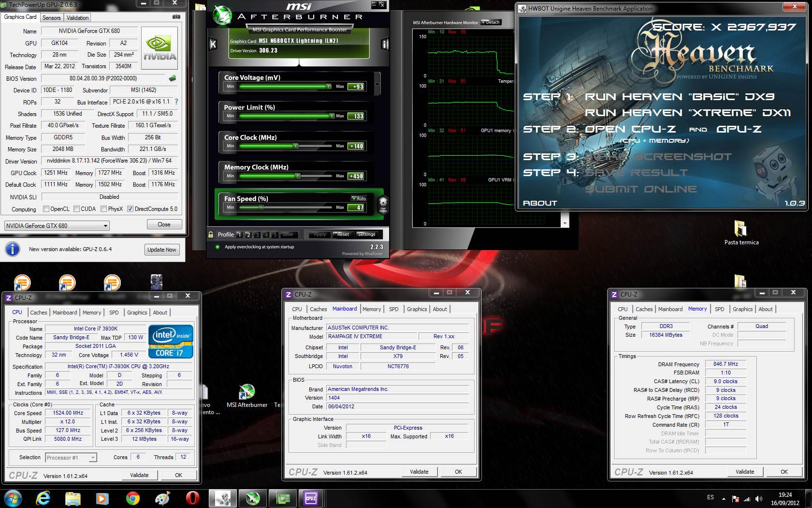Screen dimensions: 812x508
Task: Click Detach on Afterburner Hardware Monitor
Action: pyautogui.click(x=491, y=22)
